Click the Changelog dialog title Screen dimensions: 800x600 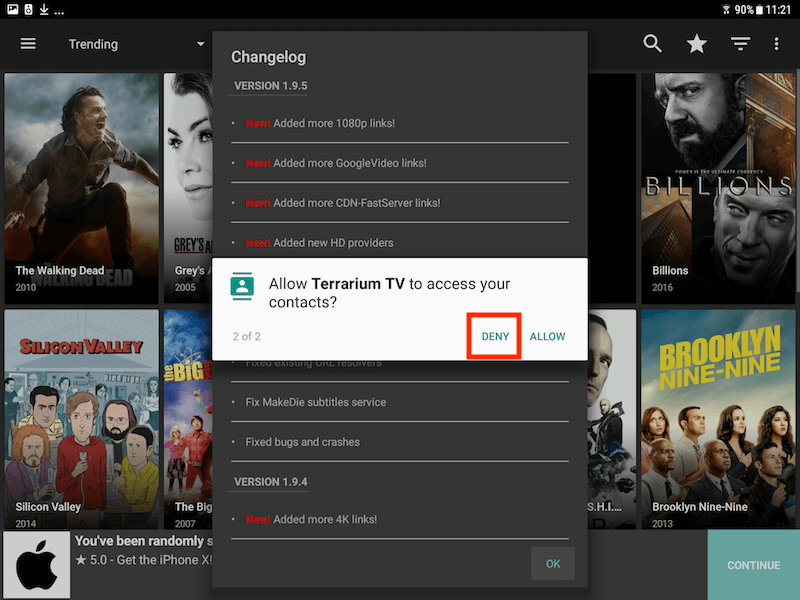pyautogui.click(x=268, y=57)
